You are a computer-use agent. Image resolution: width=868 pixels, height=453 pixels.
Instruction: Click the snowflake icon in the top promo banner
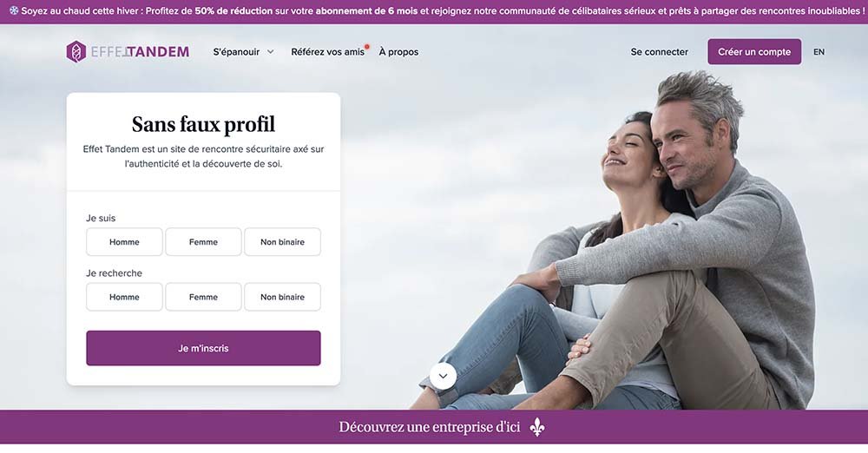coord(14,10)
